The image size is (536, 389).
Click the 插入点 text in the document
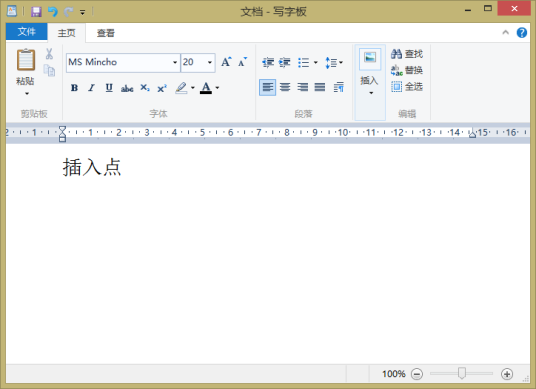click(92, 167)
